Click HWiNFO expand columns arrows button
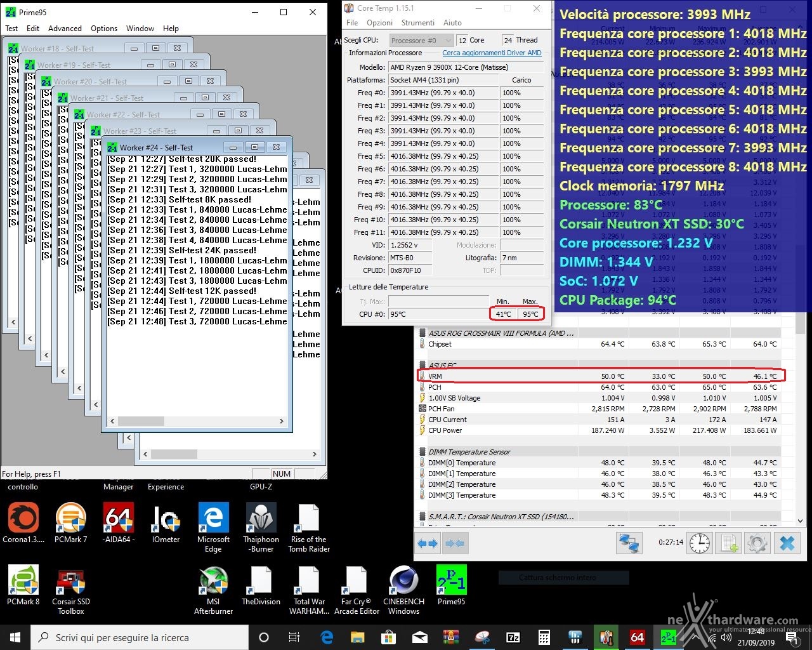The image size is (812, 650). point(428,543)
